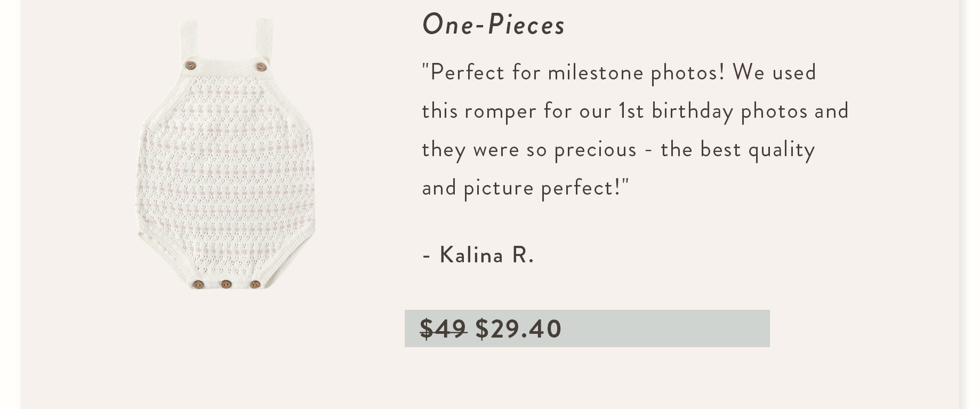The image size is (980, 409).
Task: Click the bottom-right snap button on the romper
Action: coord(255,285)
